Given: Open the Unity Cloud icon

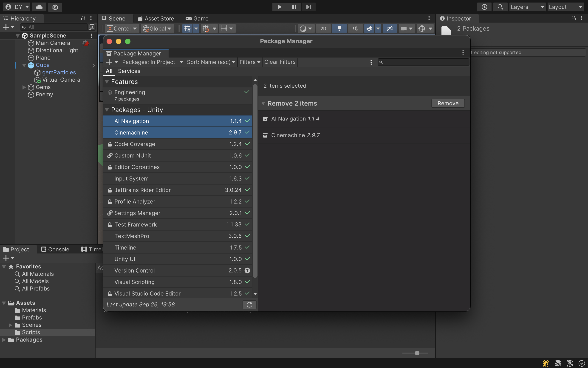Looking at the screenshot, I should point(39,7).
